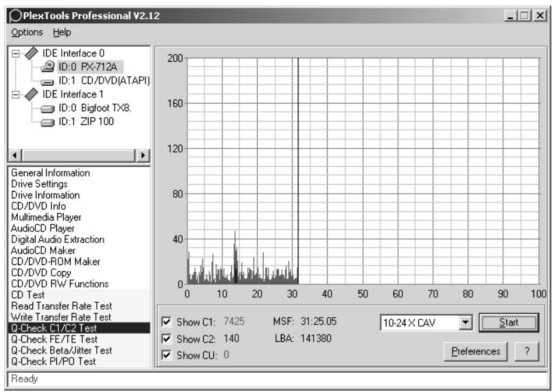The width and height of the screenshot is (552, 392).
Task: Close the PlexTools Professional window
Action: point(540,16)
